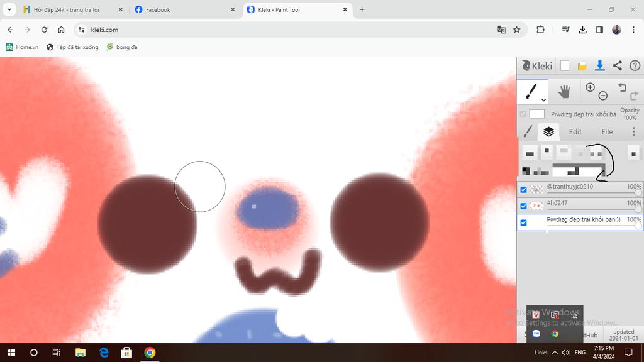Select the @tranthuyjc0210 layer thumbnail
This screenshot has height=362, width=644.
point(536,190)
